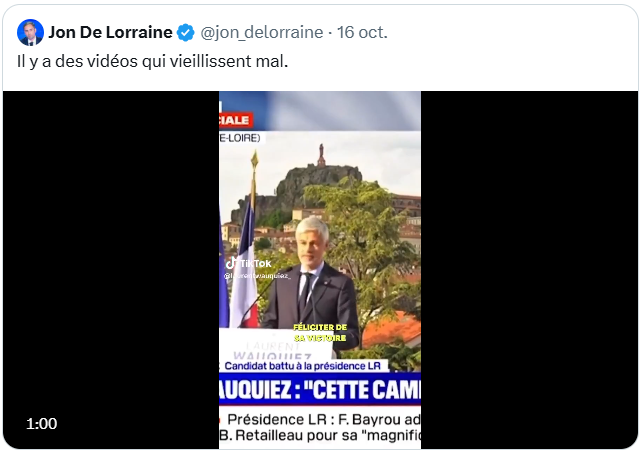Click the red banner at video top
641x451 pixels.
pyautogui.click(x=235, y=119)
